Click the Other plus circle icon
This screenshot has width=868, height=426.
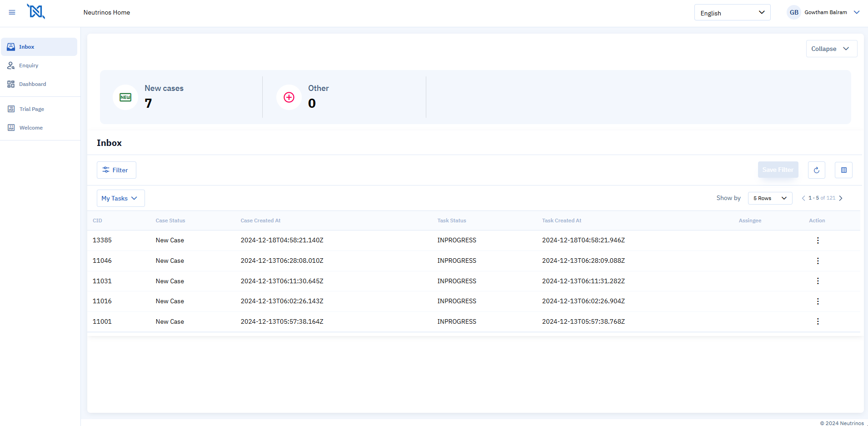tap(289, 97)
